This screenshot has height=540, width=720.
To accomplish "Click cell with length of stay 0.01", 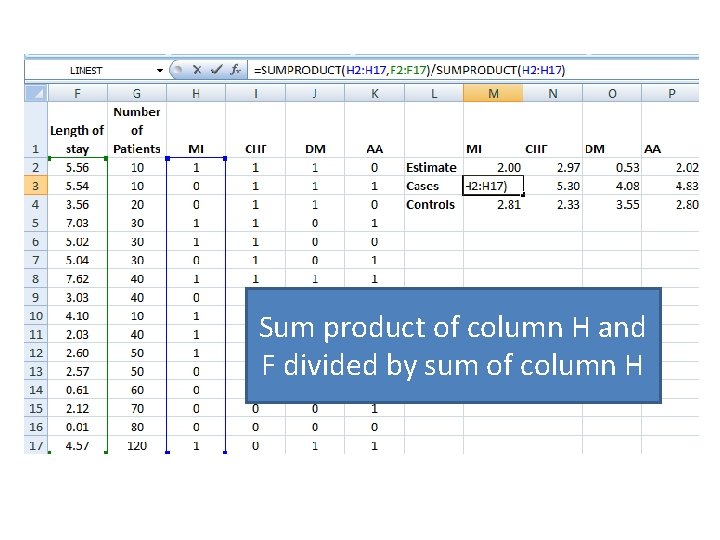I will click(77, 427).
